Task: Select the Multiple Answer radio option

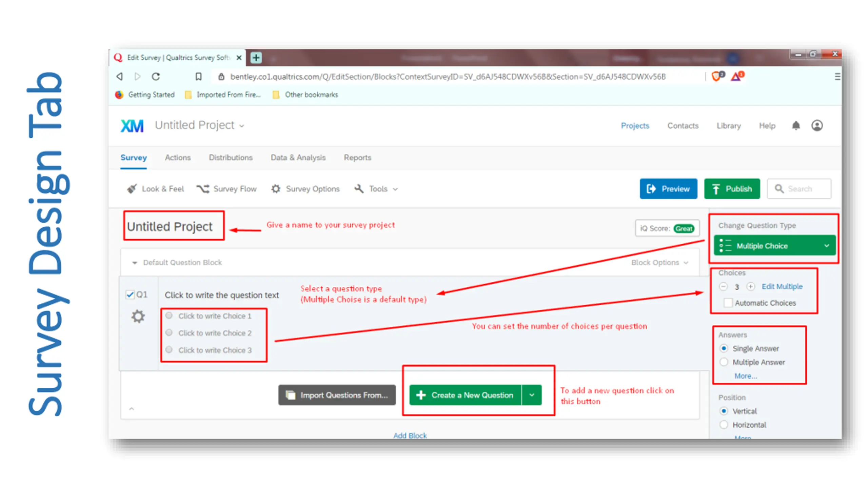Action: tap(724, 362)
